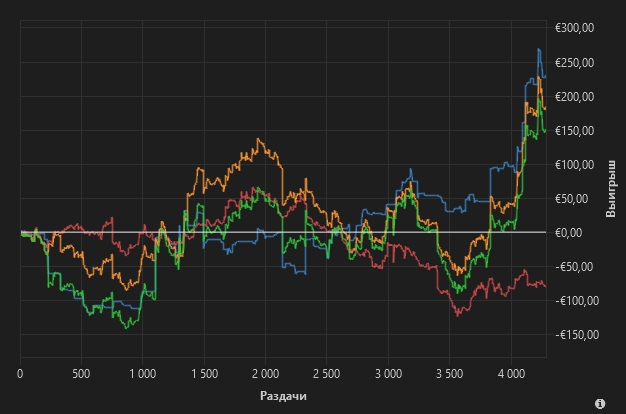Click the €50,00 axis label

[572, 198]
